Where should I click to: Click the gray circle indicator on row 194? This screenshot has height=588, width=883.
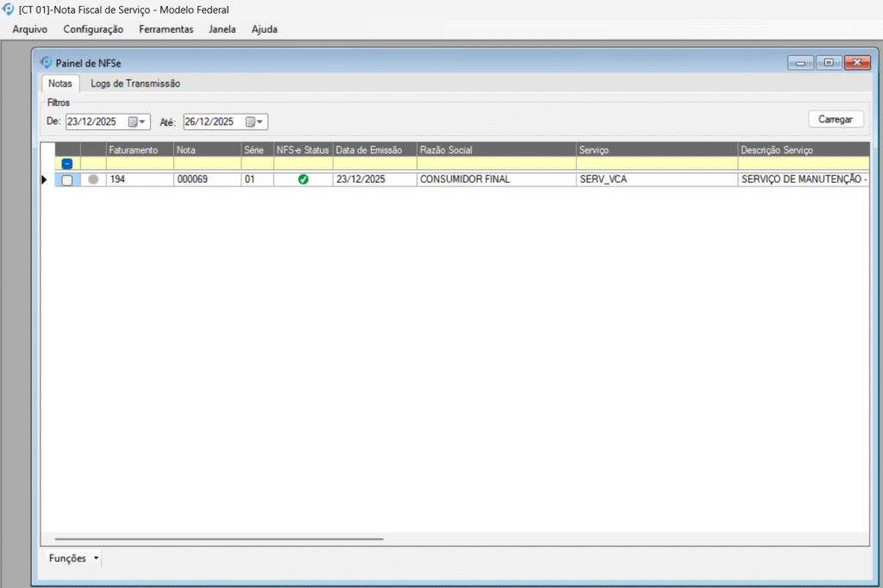(x=93, y=179)
